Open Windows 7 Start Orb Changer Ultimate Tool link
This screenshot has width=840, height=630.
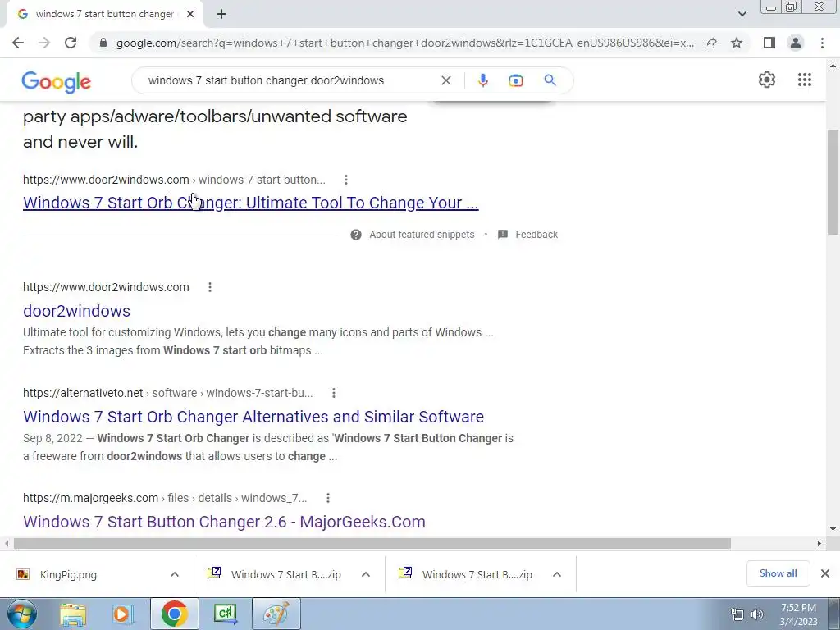click(x=251, y=203)
